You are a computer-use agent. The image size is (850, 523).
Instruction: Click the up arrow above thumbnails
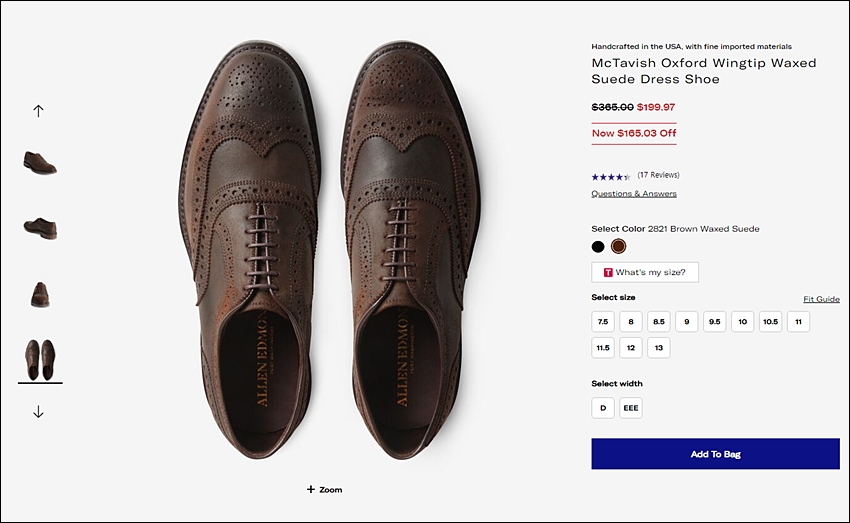(38, 111)
